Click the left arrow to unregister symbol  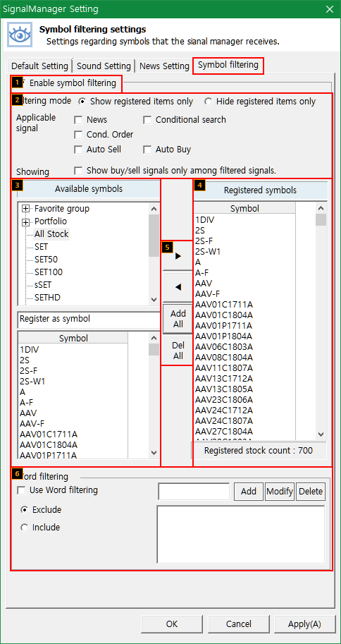click(x=178, y=287)
